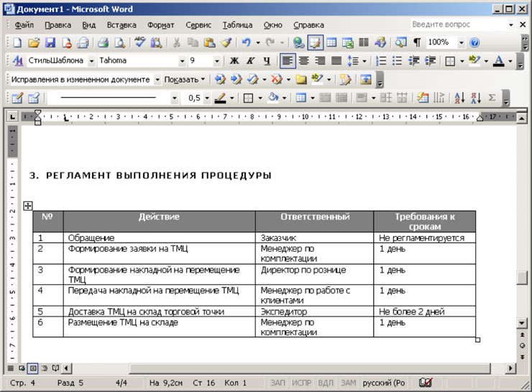
Task: Toggle underline formatting (Ч)
Action: click(x=267, y=61)
